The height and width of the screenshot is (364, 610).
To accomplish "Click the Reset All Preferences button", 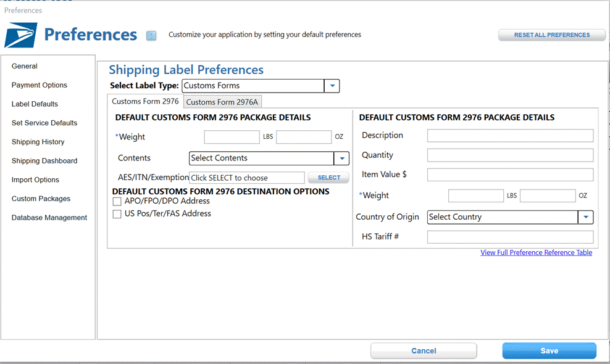I will point(551,35).
